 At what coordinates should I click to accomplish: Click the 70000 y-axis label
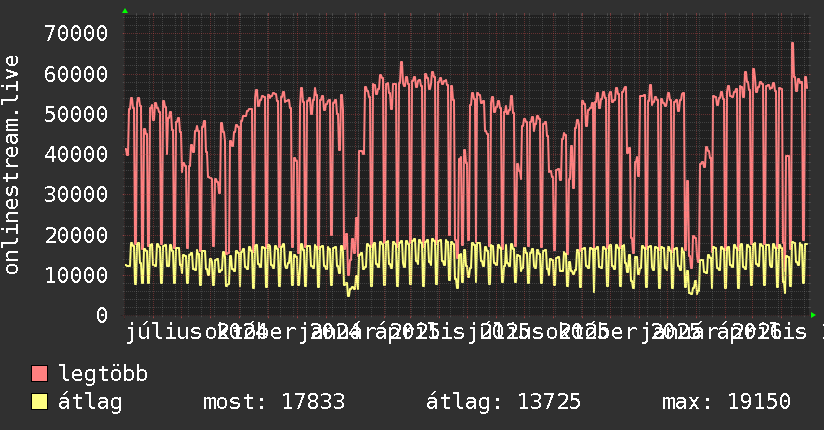pyautogui.click(x=76, y=34)
